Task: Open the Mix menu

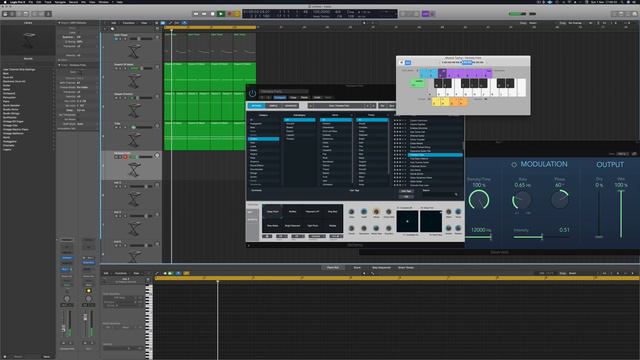Action: (83, 2)
